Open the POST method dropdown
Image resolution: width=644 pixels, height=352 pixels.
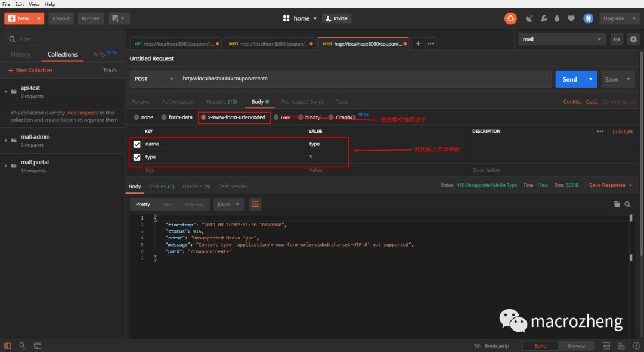pos(154,79)
